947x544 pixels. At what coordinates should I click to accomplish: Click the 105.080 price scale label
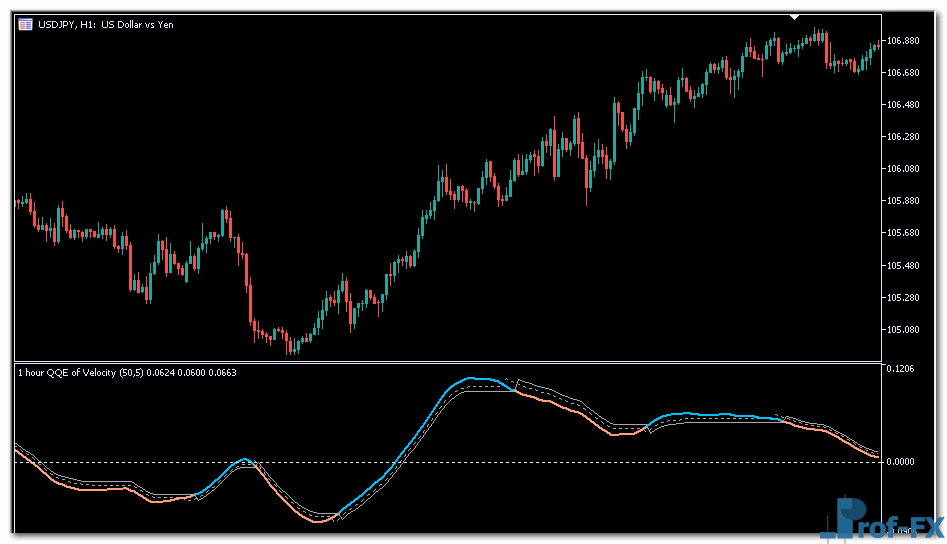[903, 329]
